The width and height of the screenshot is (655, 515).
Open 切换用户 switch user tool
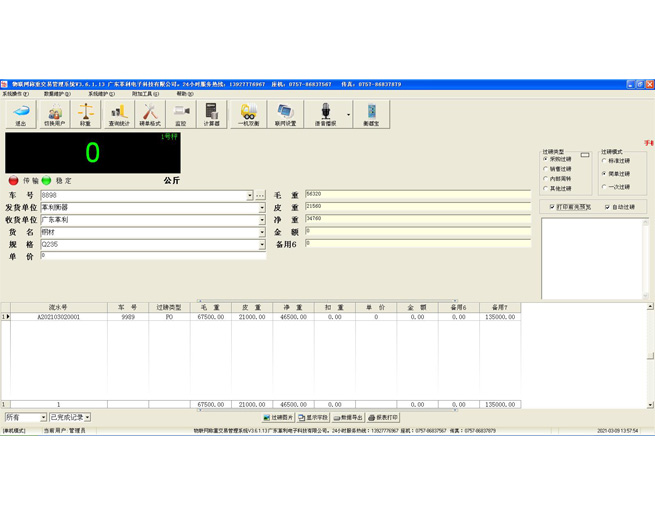(54, 114)
